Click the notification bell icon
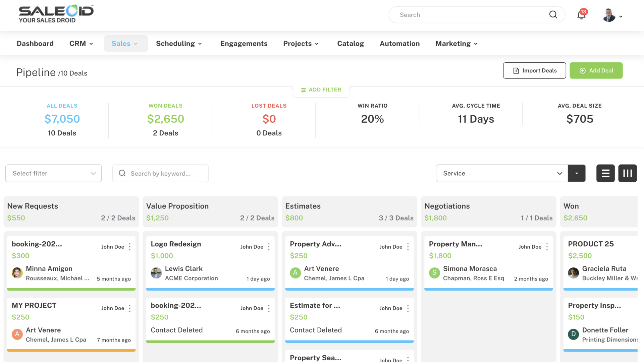Screen dimensions: 644x362 [x=581, y=15]
